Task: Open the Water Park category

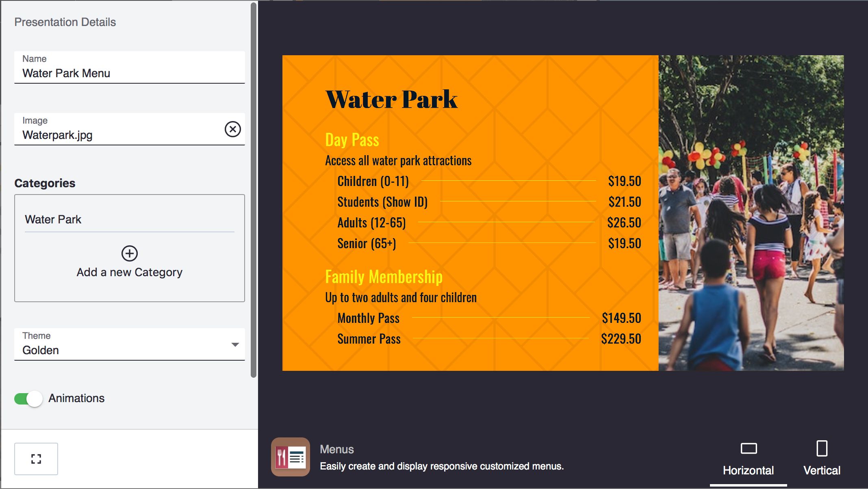Action: click(53, 219)
